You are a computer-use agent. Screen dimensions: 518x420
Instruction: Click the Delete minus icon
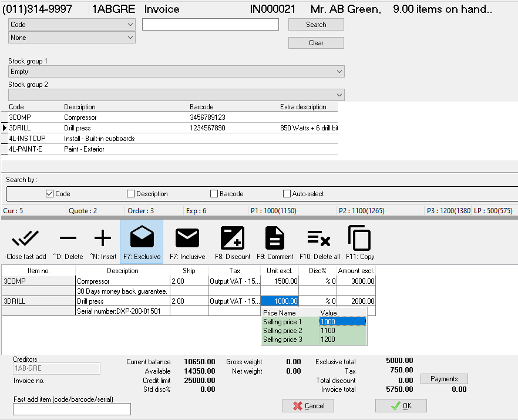pyautogui.click(x=68, y=238)
